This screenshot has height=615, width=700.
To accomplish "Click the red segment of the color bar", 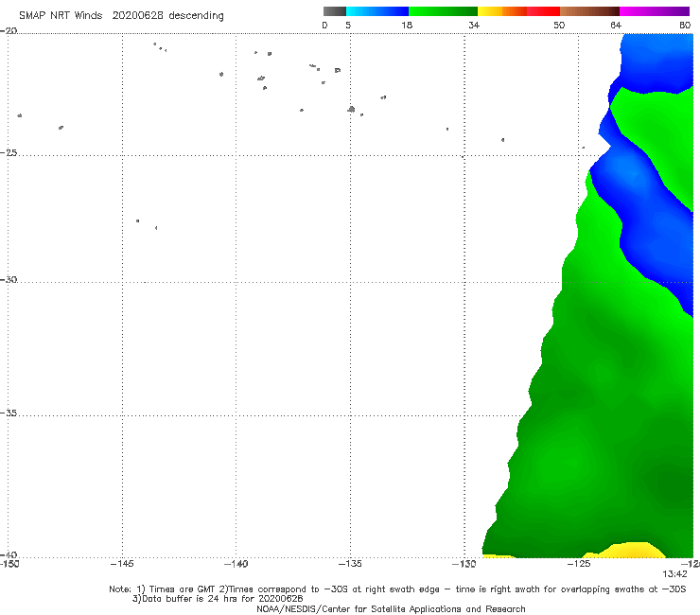I will 544,11.
